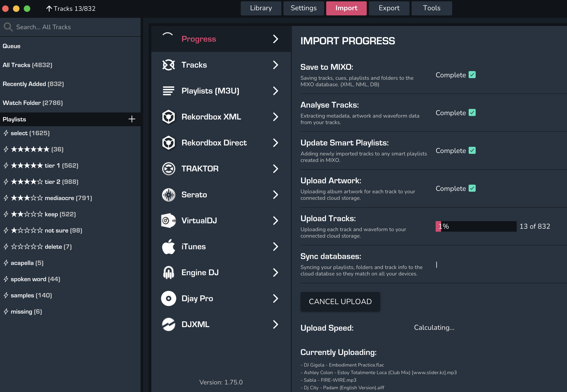
Task: Click the iTunes apple icon
Action: 168,247
